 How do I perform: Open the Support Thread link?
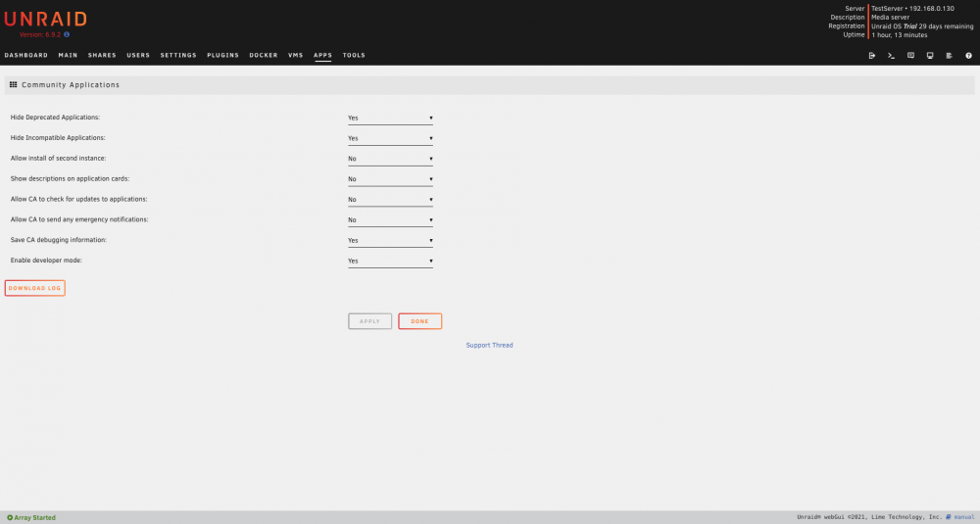coord(489,346)
